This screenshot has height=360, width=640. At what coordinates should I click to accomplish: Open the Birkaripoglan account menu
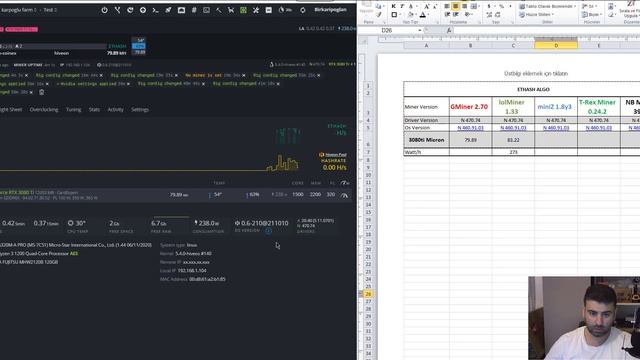(x=331, y=9)
